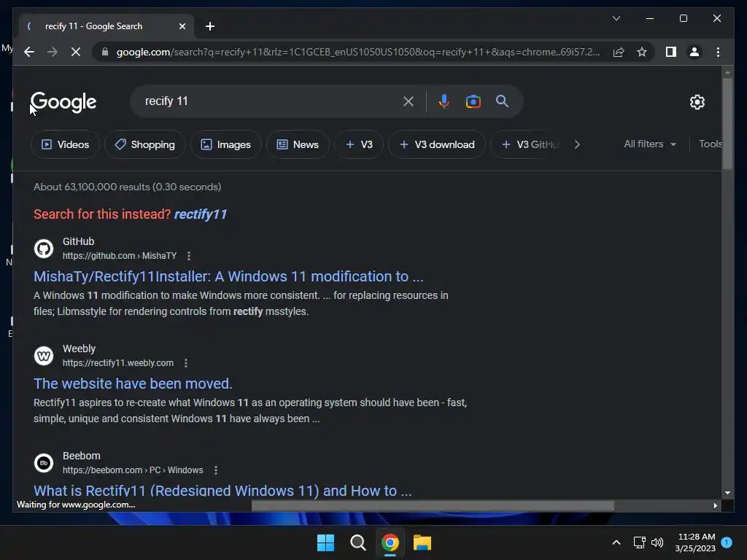Open Beebom result options three dots
The image size is (747, 560).
click(216, 470)
